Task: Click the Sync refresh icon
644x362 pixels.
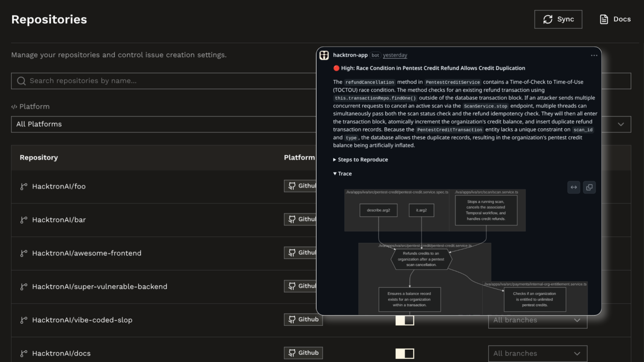Action: (x=548, y=19)
